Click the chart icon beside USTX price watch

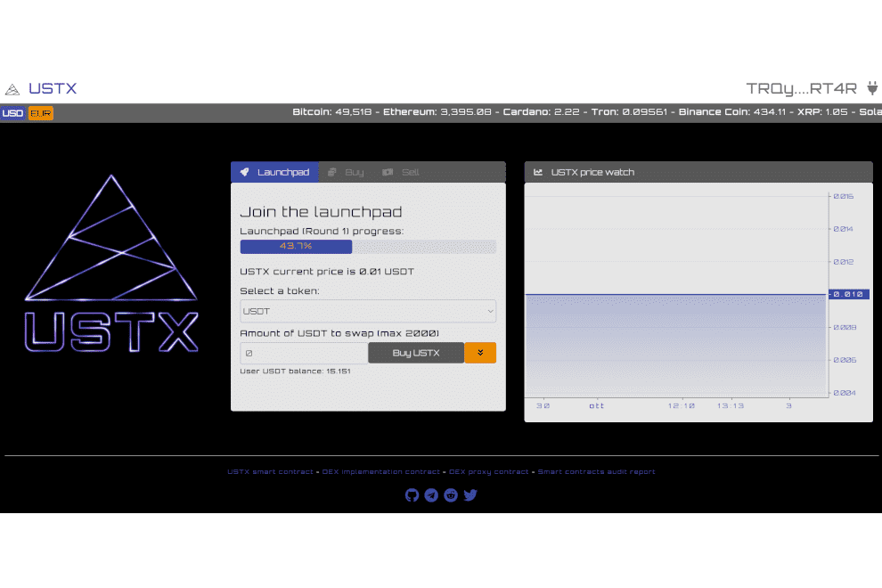pos(538,171)
